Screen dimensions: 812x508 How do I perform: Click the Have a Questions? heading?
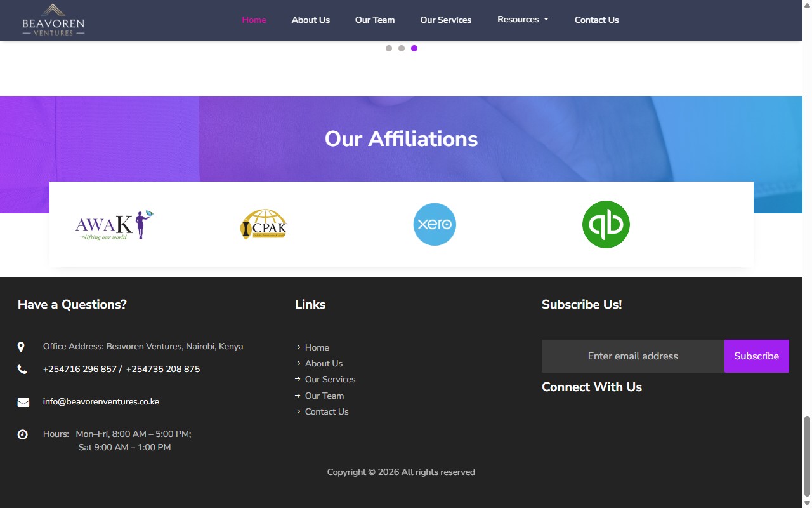tap(72, 304)
